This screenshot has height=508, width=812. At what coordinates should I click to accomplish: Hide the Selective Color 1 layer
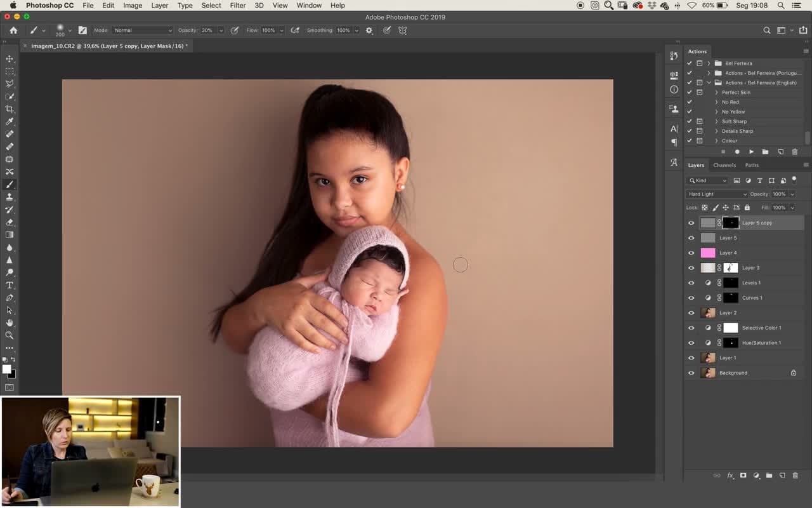691,328
